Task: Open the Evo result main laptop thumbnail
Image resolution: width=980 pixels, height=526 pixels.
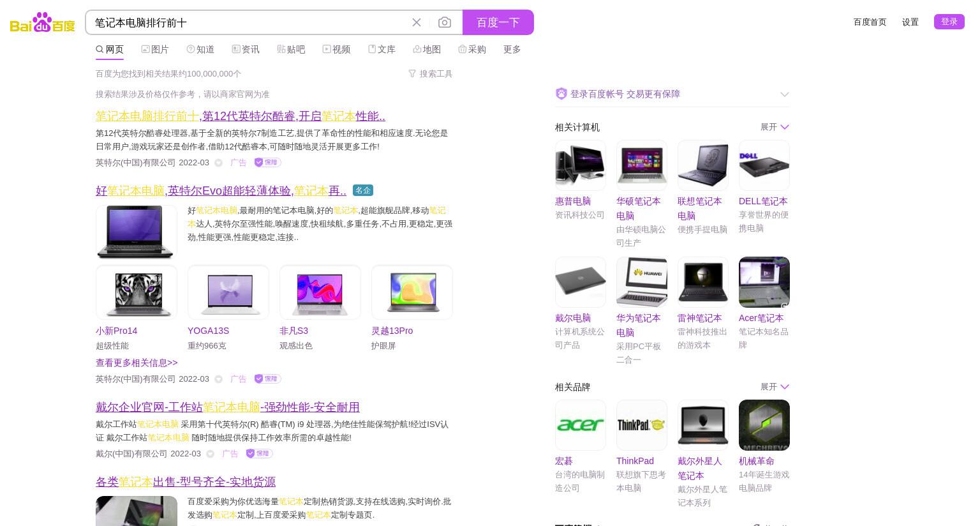Action: (x=137, y=232)
